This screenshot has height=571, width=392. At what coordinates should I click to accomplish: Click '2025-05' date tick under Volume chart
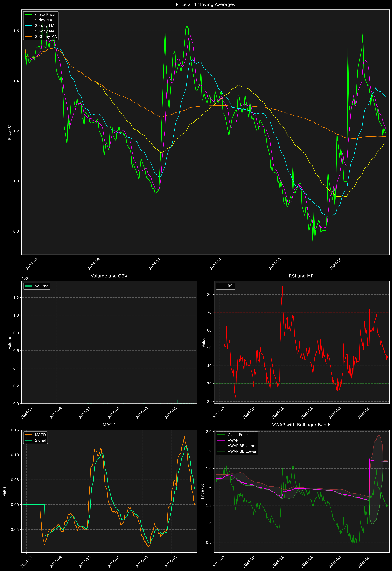pyautogui.click(x=171, y=413)
